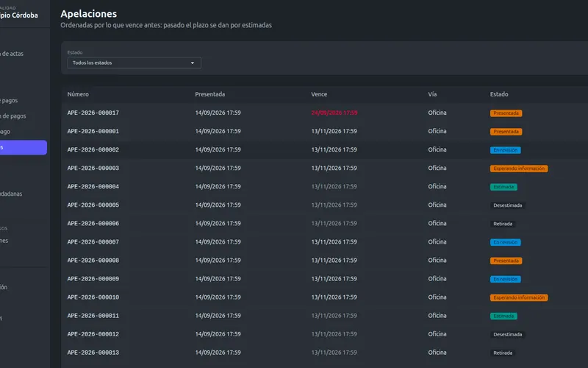The image size is (588, 368).
Task: Click Presentada badge on APE-2026-000001 row
Action: pyautogui.click(x=506, y=132)
